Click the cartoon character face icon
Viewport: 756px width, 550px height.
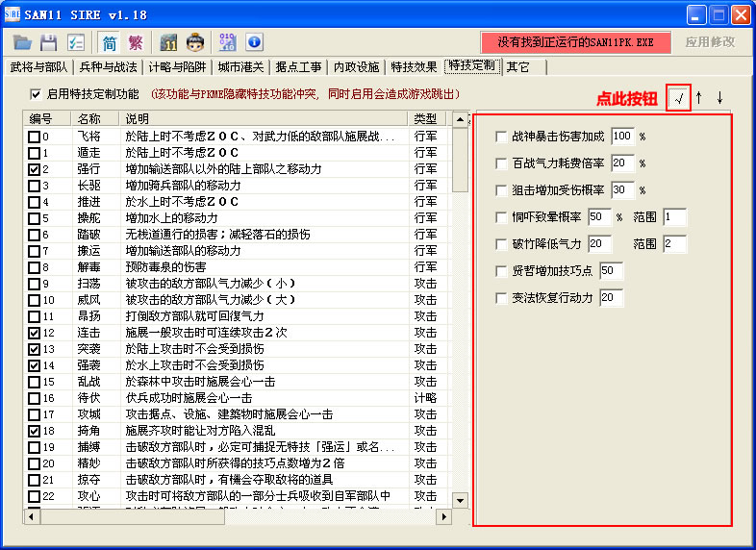(195, 42)
